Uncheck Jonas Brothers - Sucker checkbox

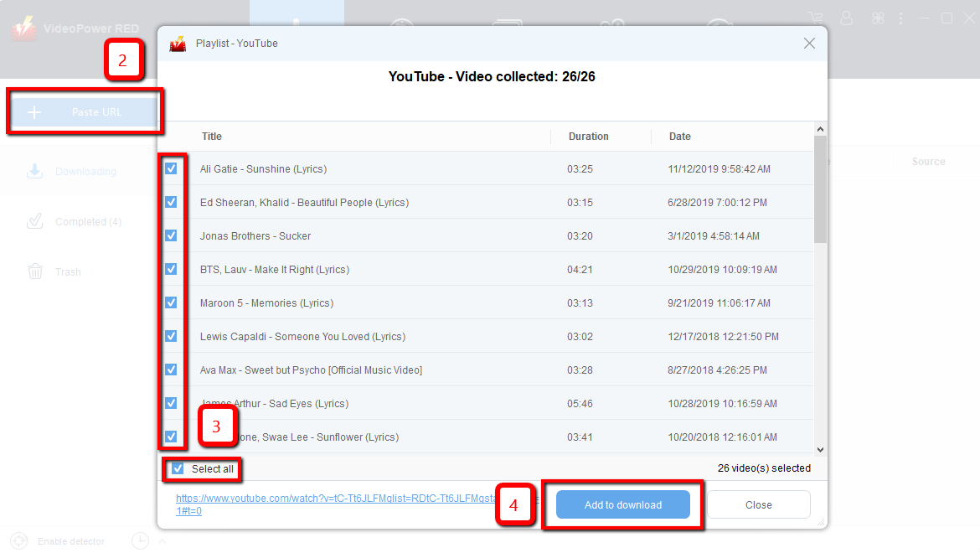point(171,235)
